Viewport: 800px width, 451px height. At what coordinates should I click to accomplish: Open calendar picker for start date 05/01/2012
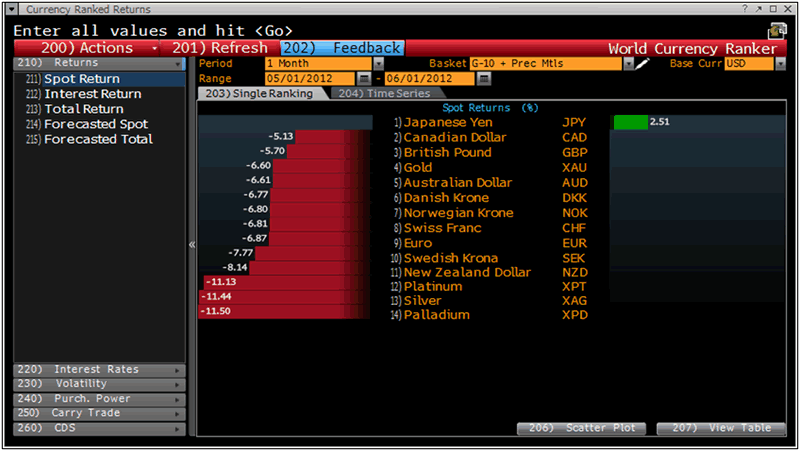click(x=364, y=79)
